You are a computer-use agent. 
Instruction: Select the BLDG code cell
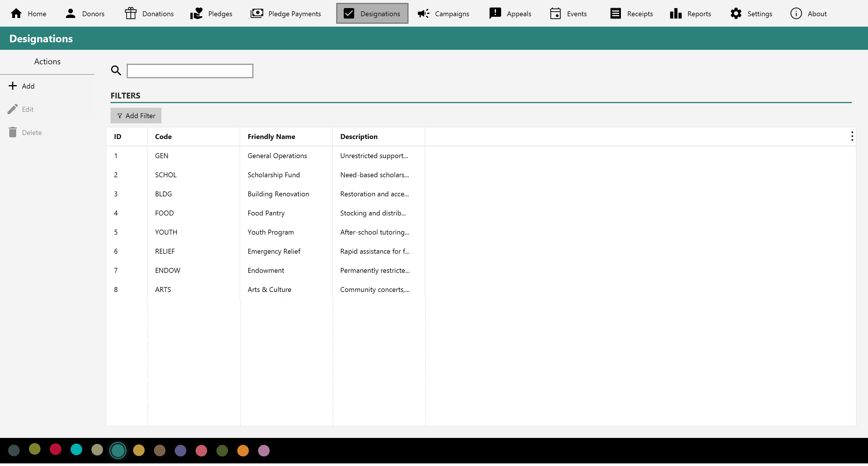[163, 195]
